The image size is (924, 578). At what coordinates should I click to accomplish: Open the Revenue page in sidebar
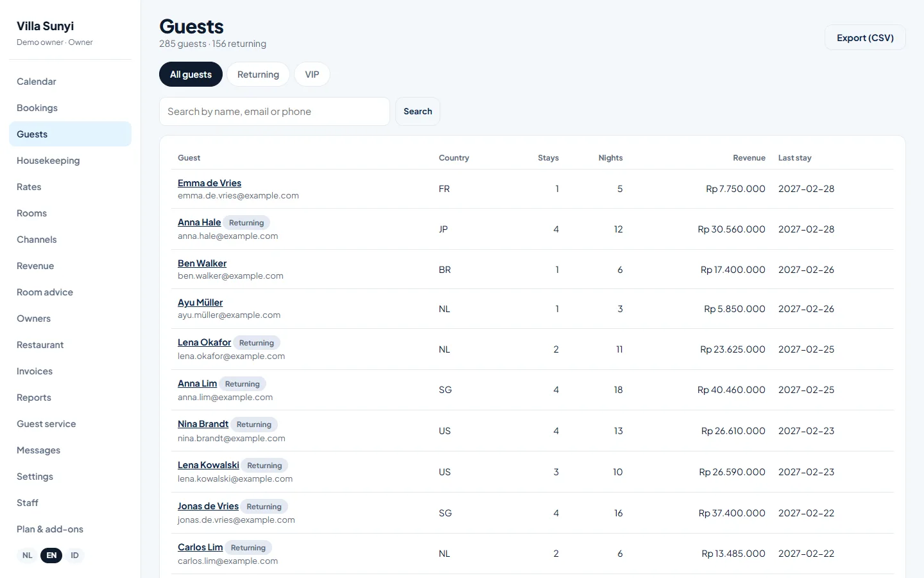point(70,266)
